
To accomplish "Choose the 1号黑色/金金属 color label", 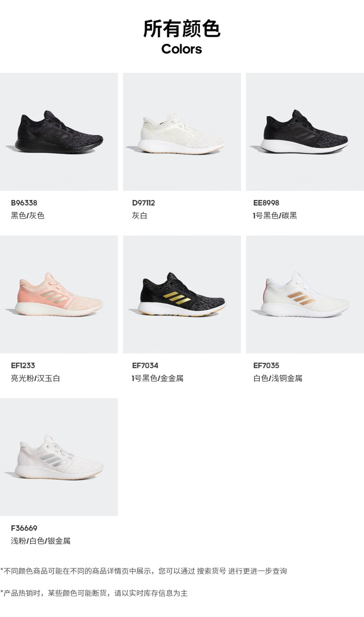I will point(158,378).
